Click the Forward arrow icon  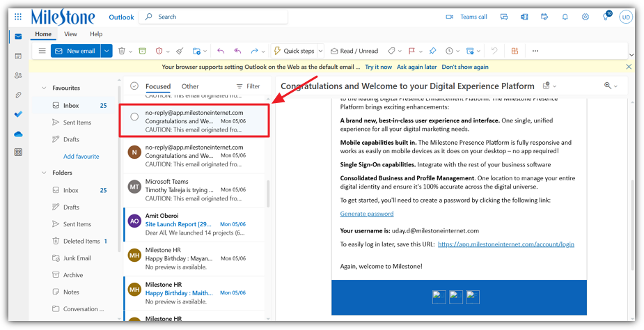pyautogui.click(x=254, y=51)
